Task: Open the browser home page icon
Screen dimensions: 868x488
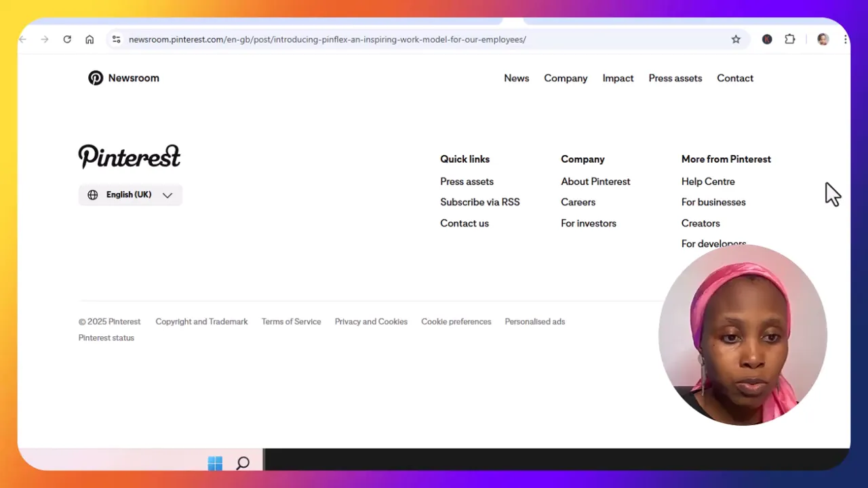Action: pyautogui.click(x=90, y=39)
